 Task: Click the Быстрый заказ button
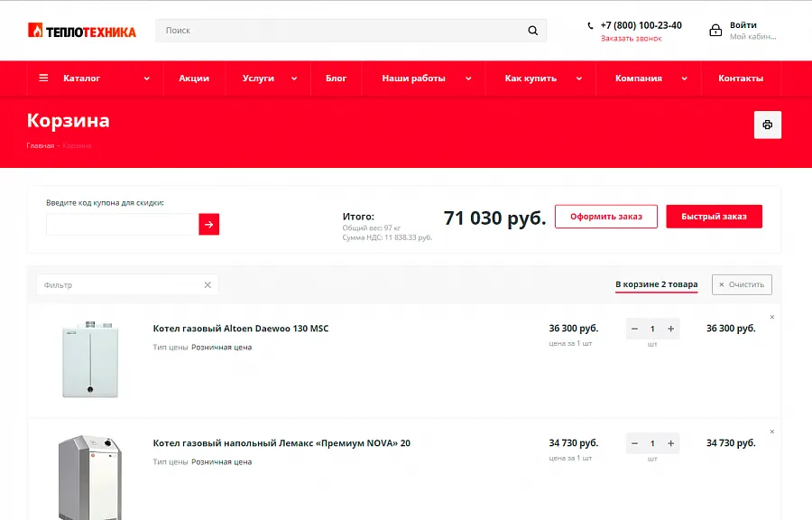715,217
